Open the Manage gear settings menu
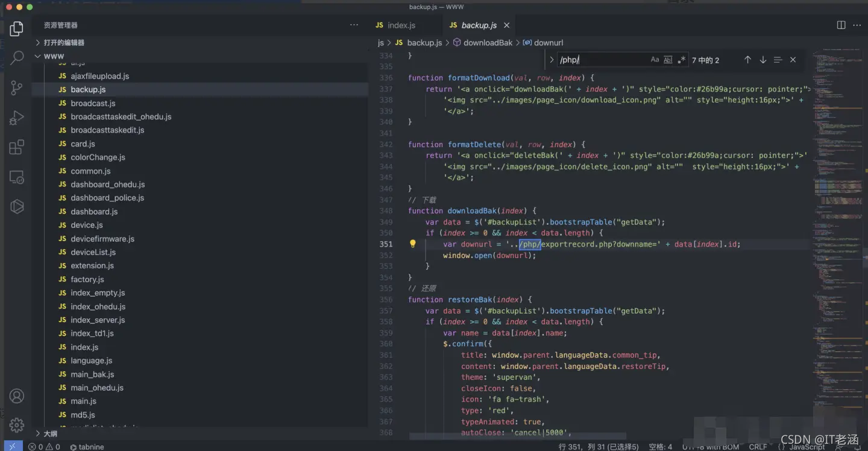Screen dimensions: 868x451 pos(17,425)
